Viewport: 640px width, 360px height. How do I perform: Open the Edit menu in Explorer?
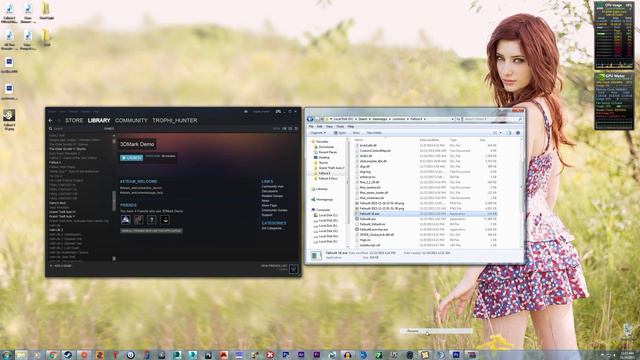pyautogui.click(x=320, y=127)
